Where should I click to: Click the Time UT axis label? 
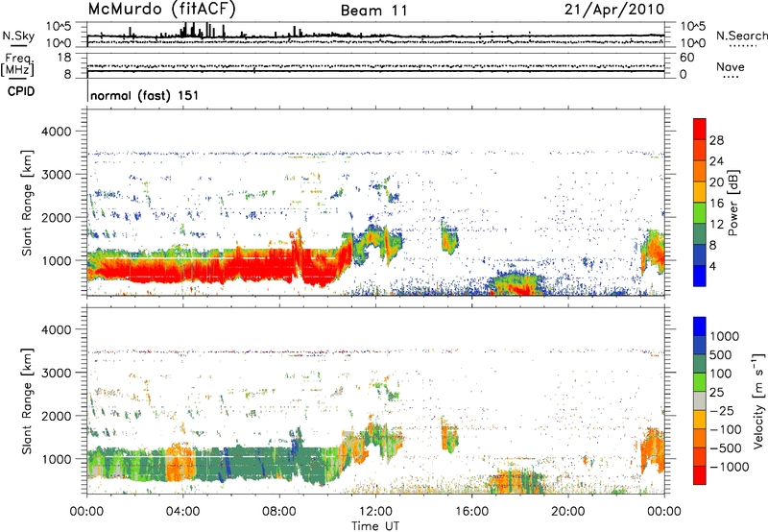coord(375,526)
